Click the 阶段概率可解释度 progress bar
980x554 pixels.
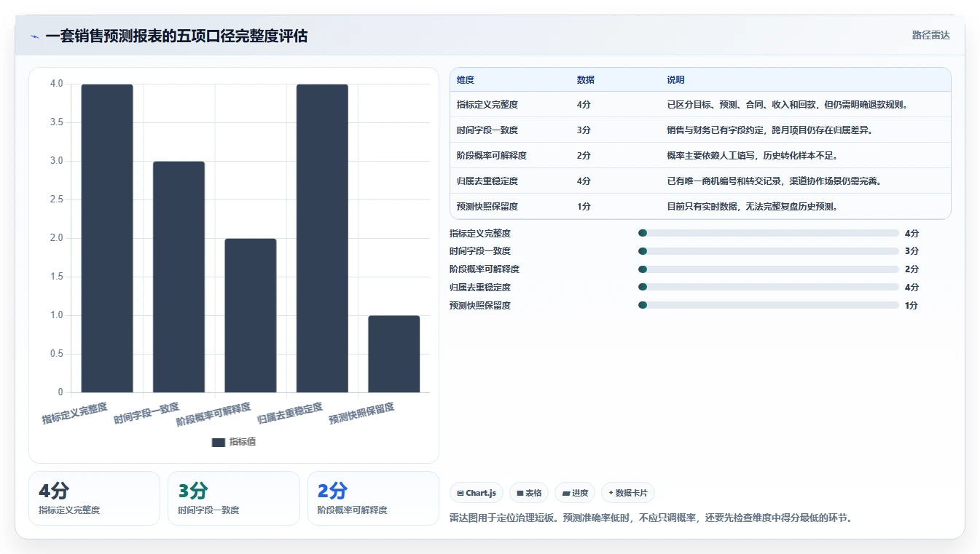pos(768,269)
